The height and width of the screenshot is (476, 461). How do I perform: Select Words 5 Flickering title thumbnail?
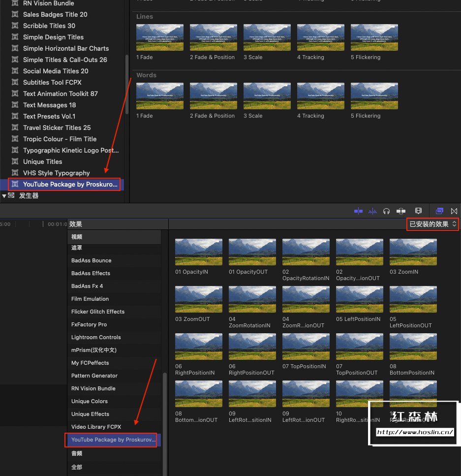374,96
